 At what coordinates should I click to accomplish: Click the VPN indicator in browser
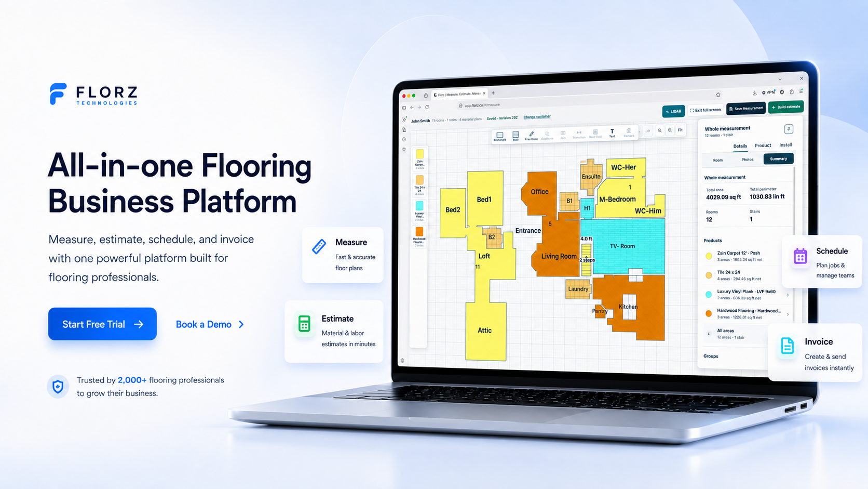768,92
